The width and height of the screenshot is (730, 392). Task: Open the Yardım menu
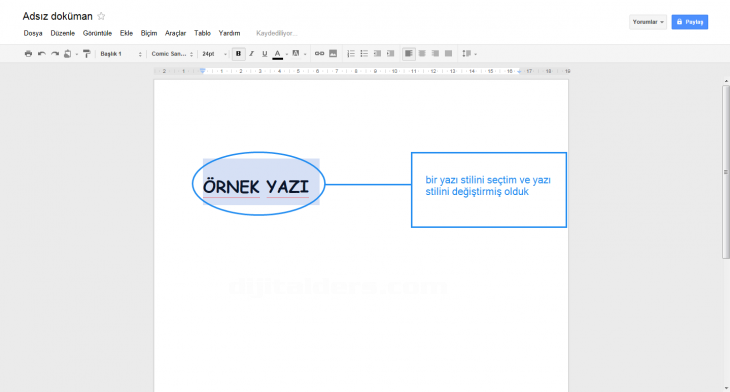[x=230, y=33]
